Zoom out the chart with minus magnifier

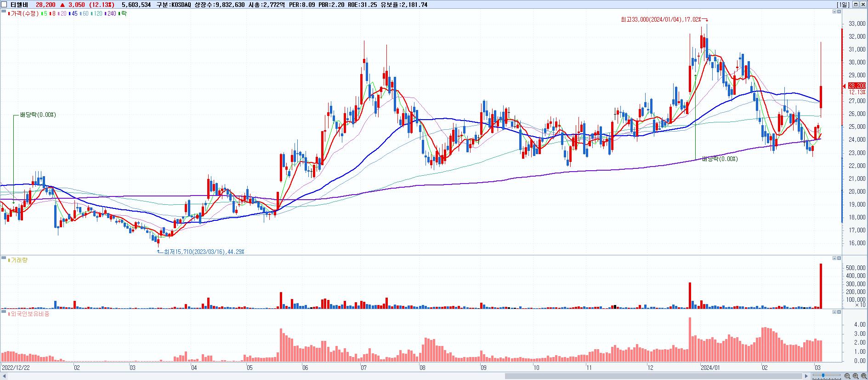847,376
